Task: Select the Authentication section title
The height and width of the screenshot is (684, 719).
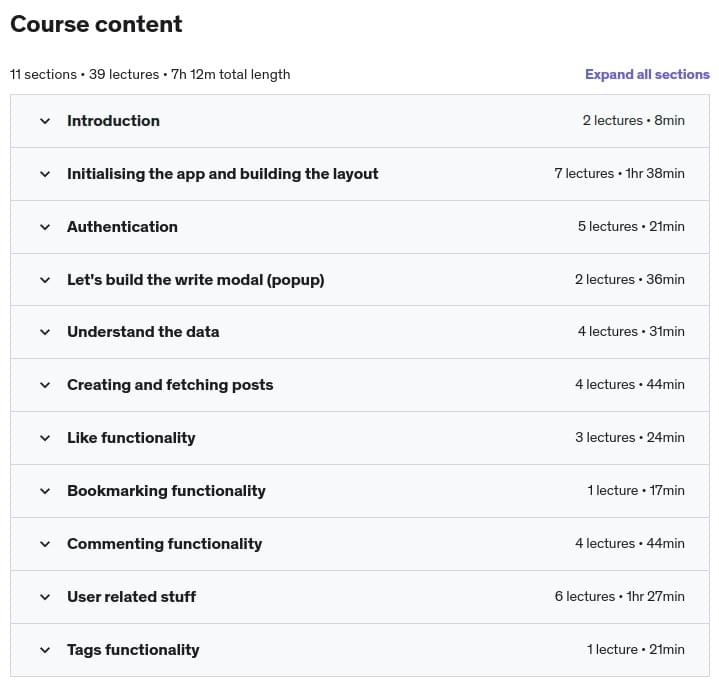Action: click(122, 226)
